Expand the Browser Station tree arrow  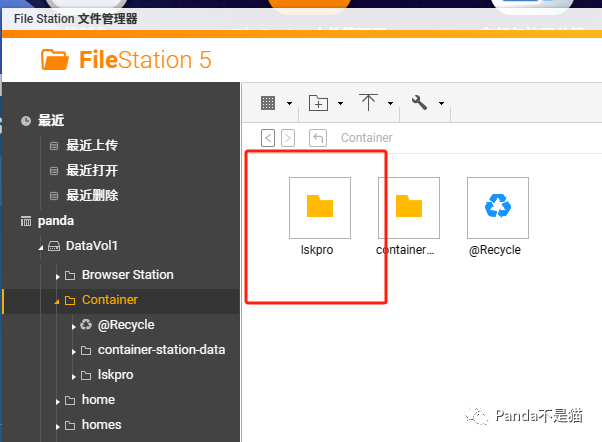[x=57, y=276]
